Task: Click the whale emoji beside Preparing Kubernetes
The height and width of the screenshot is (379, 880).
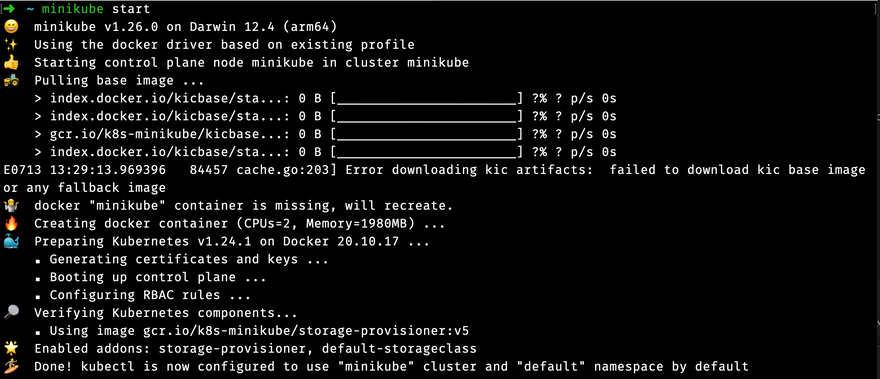Action: tap(11, 242)
